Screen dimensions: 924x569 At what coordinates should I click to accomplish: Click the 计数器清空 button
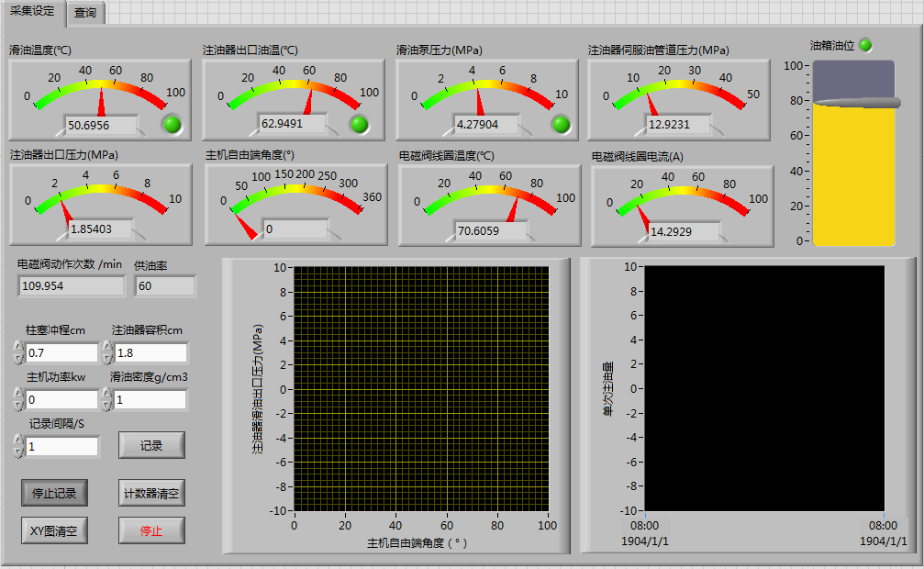pos(151,493)
